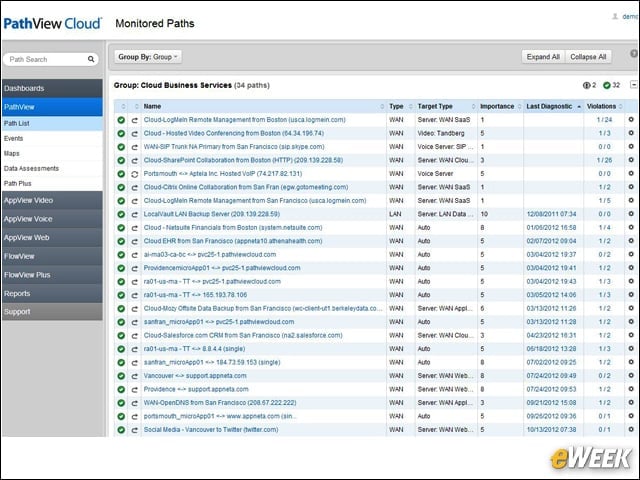Open the Cloud-Salesforce.com CRM from San Francisco path
Image resolution: width=640 pixels, height=480 pixels.
coord(243,335)
